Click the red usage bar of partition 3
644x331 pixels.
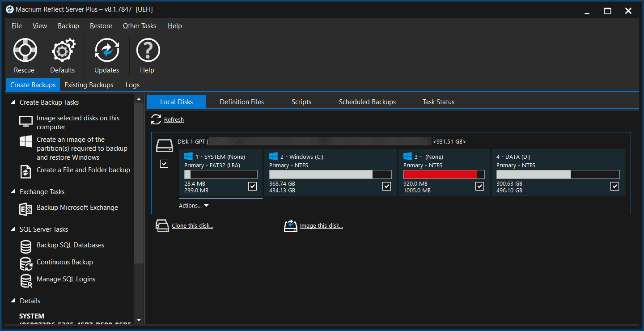pos(444,174)
